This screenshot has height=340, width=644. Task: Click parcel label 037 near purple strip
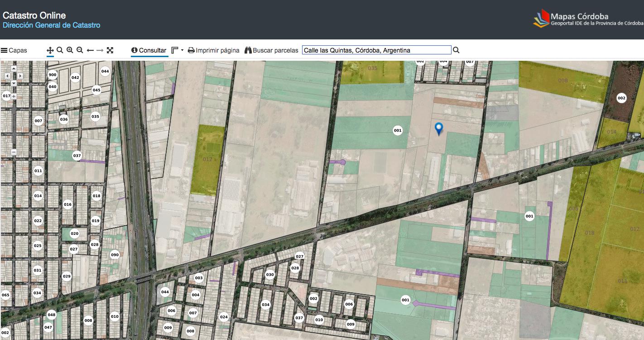[77, 155]
